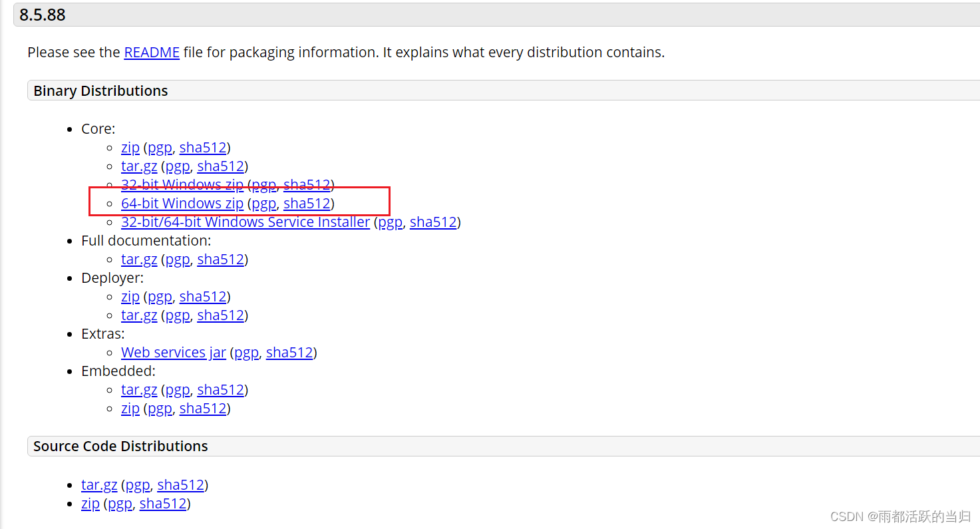This screenshot has width=980, height=529.
Task: Open sha512 for 64-bit Windows zip
Action: tap(307, 203)
